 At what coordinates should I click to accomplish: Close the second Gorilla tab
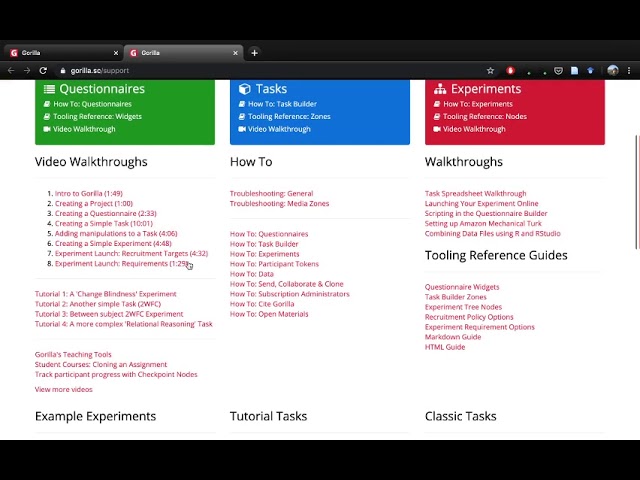[235, 53]
